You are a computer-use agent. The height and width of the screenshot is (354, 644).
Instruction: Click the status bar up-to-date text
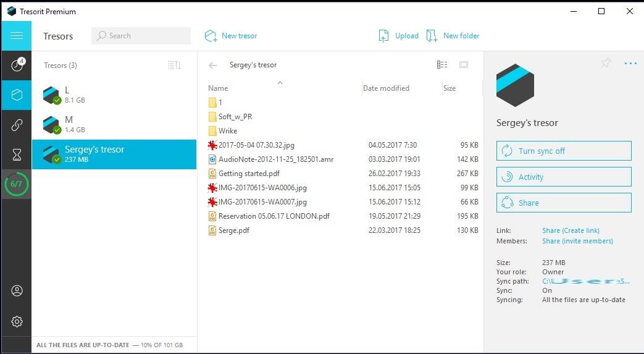click(x=83, y=345)
